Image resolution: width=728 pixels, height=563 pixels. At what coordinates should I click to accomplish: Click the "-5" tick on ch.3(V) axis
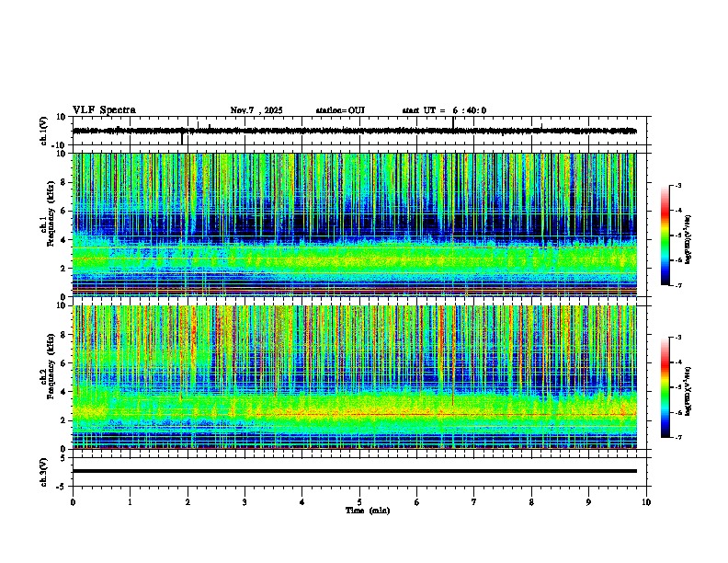pyautogui.click(x=62, y=487)
